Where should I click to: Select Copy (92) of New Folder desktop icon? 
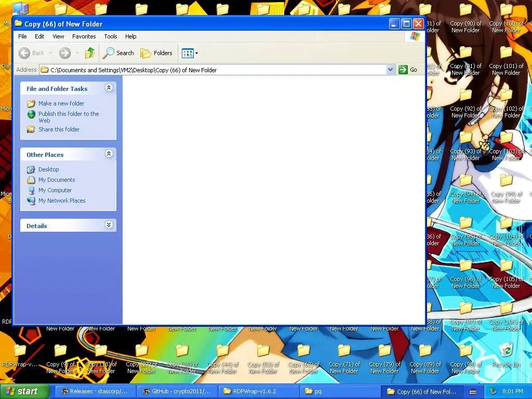(x=466, y=104)
